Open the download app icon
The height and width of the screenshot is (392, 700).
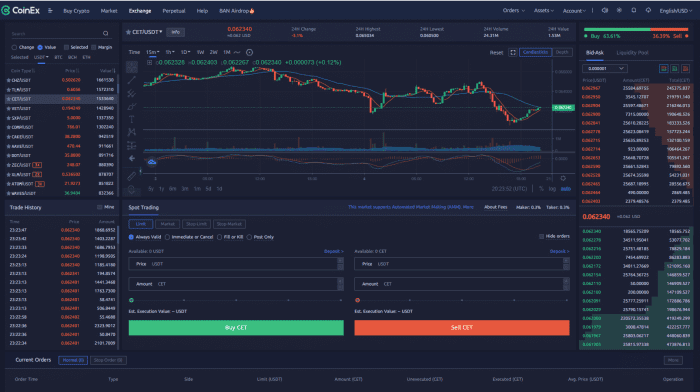pos(648,10)
